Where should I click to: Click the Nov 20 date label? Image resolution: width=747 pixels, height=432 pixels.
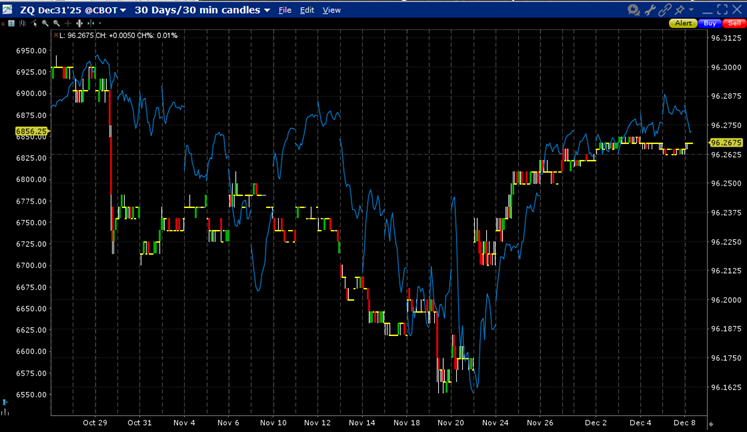(x=451, y=422)
